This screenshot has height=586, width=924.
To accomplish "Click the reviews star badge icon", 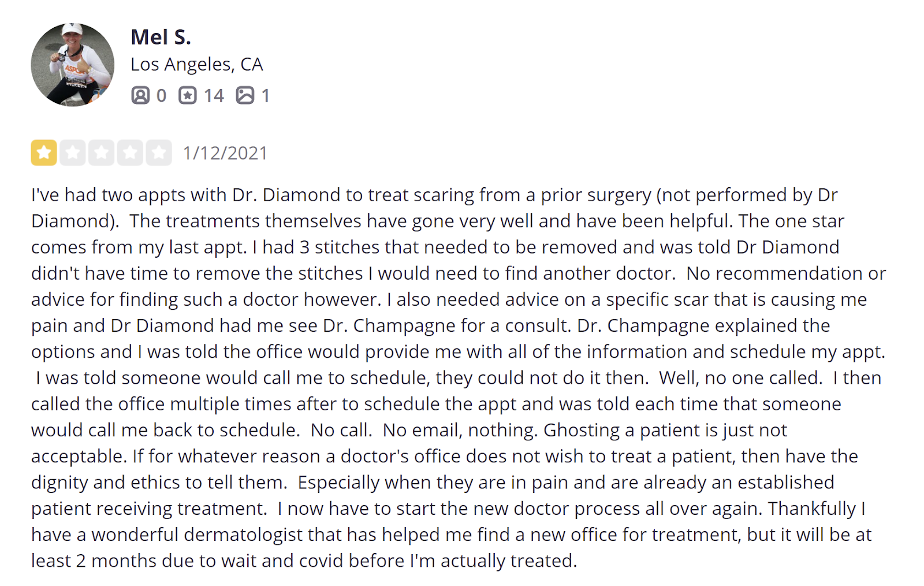I will point(187,95).
